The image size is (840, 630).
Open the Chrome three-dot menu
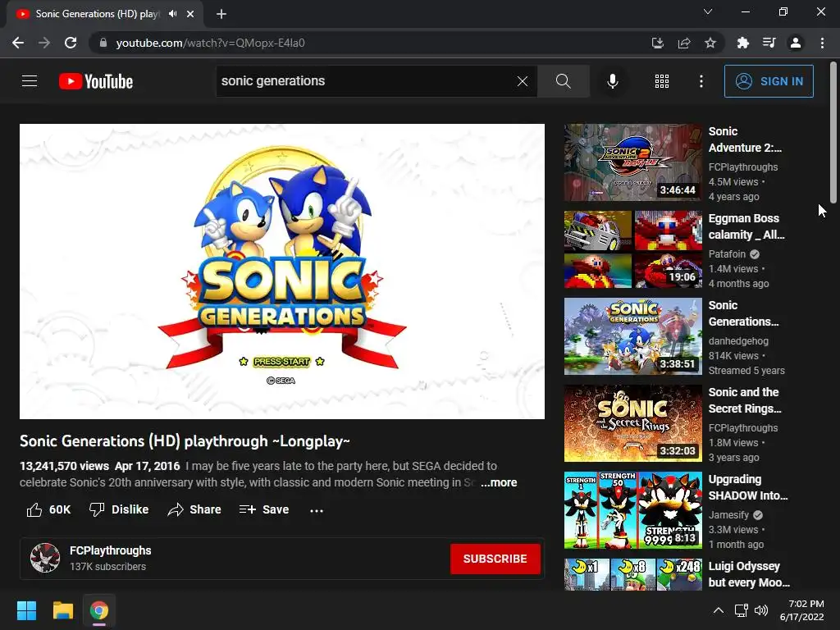click(x=822, y=43)
